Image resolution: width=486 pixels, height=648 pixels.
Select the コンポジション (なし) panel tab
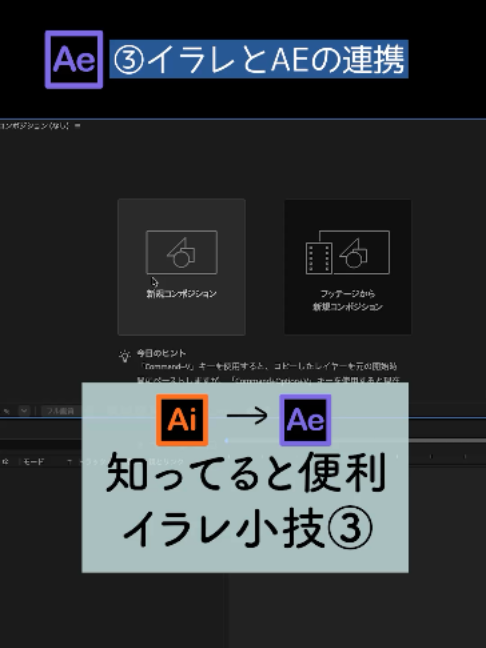35,126
